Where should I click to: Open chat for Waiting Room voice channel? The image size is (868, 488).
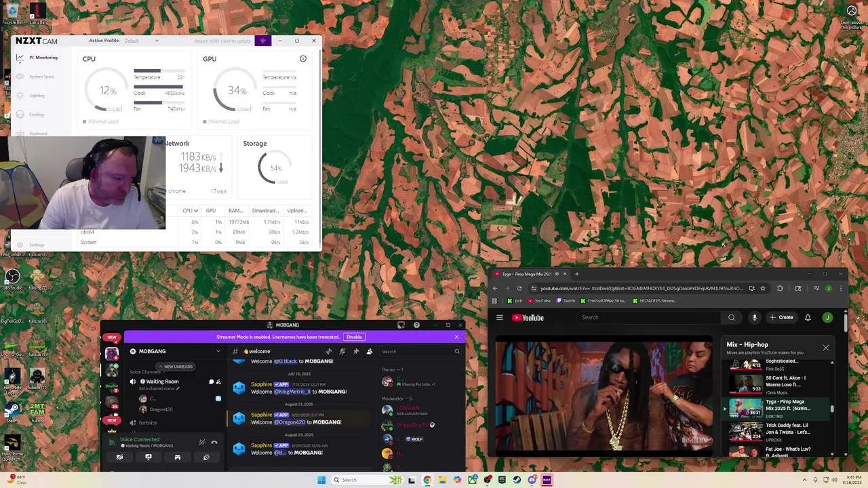pos(211,382)
